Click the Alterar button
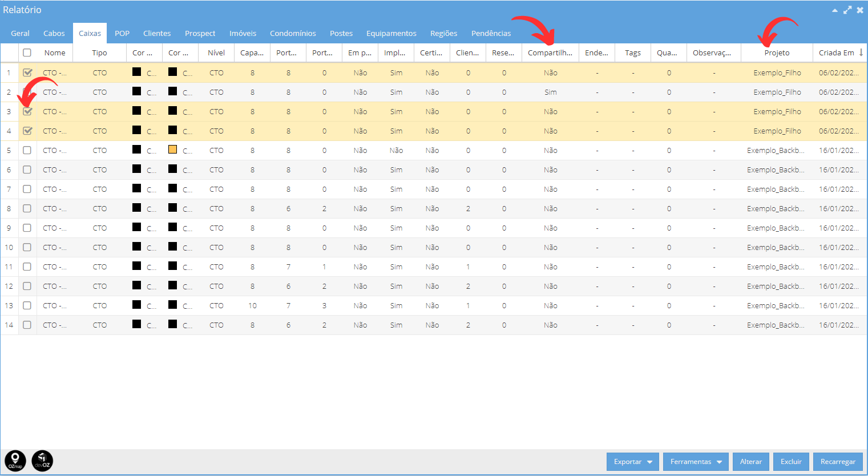The height and width of the screenshot is (476, 868). coord(751,462)
